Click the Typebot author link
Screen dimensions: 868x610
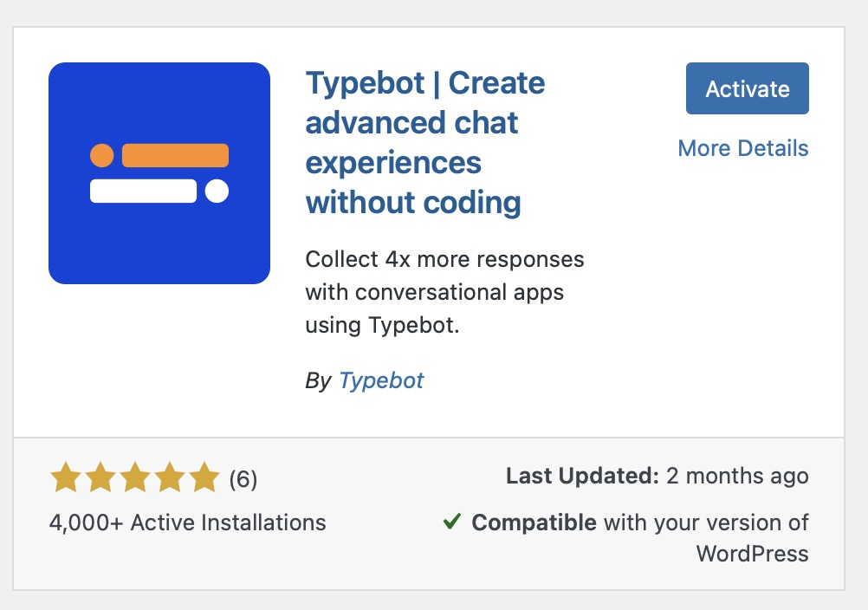coord(381,380)
